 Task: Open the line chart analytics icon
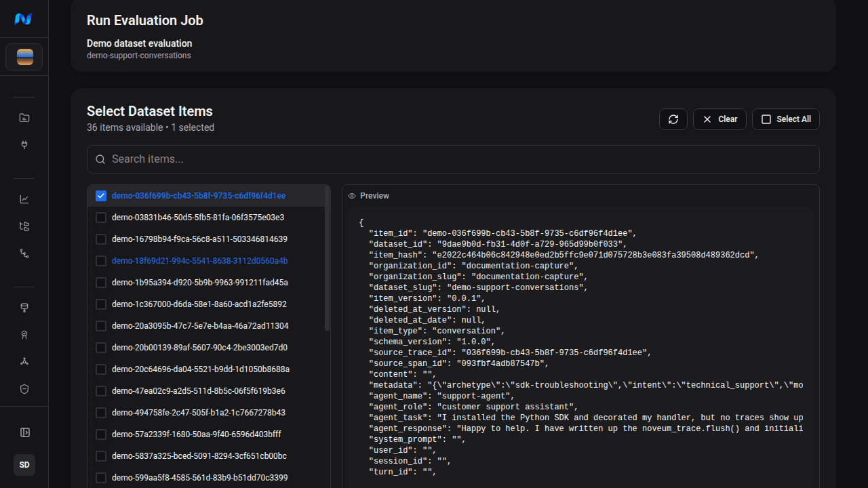pos(24,199)
